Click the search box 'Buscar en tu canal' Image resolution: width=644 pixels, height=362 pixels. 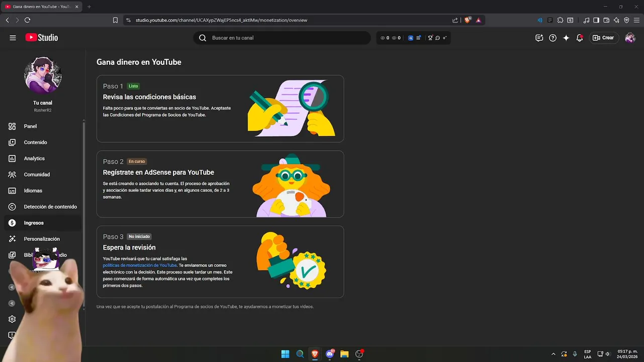tap(282, 38)
